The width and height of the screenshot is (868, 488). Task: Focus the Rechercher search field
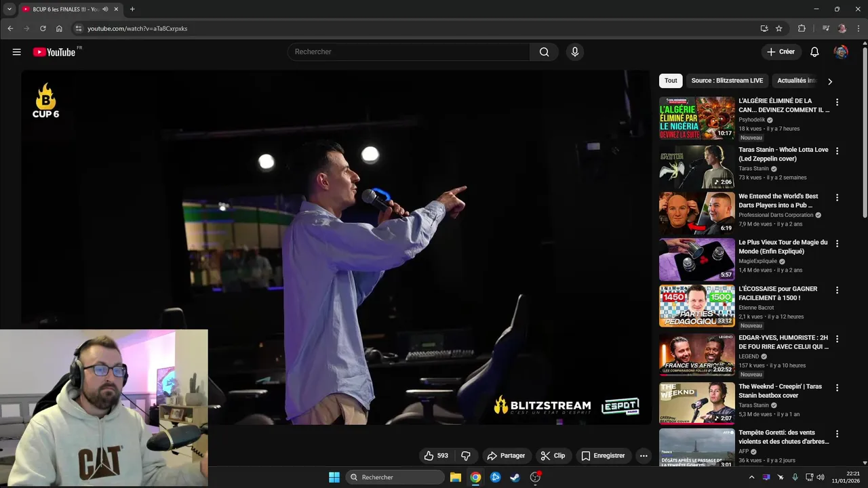408,52
